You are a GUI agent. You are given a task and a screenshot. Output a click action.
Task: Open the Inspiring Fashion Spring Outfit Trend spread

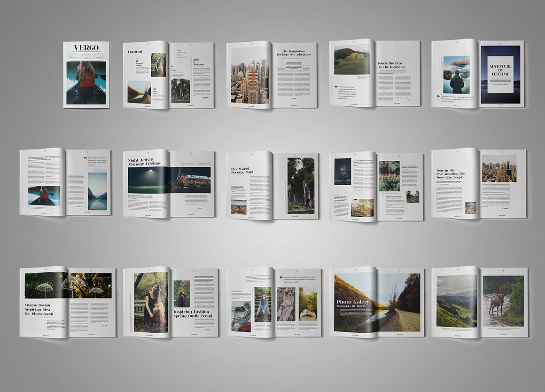(x=171, y=302)
